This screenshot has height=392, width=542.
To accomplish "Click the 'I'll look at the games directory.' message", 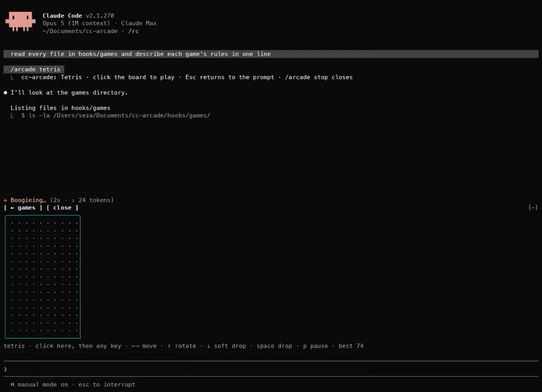I will [x=69, y=93].
